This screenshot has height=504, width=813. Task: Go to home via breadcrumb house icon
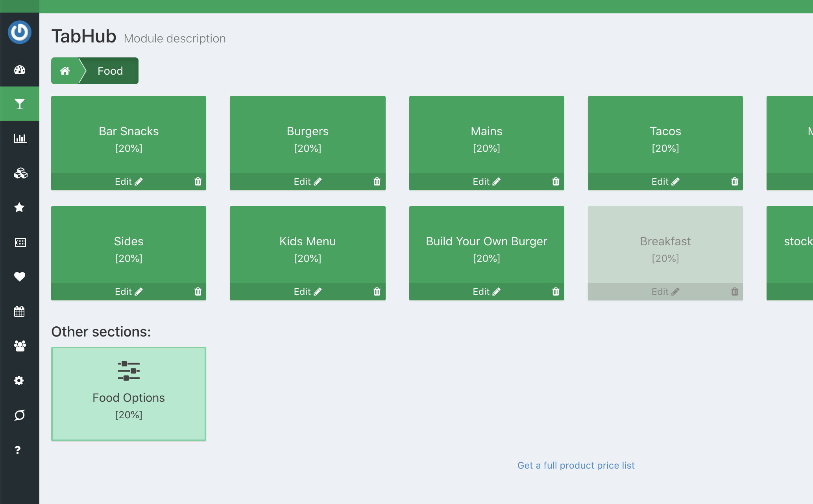65,71
